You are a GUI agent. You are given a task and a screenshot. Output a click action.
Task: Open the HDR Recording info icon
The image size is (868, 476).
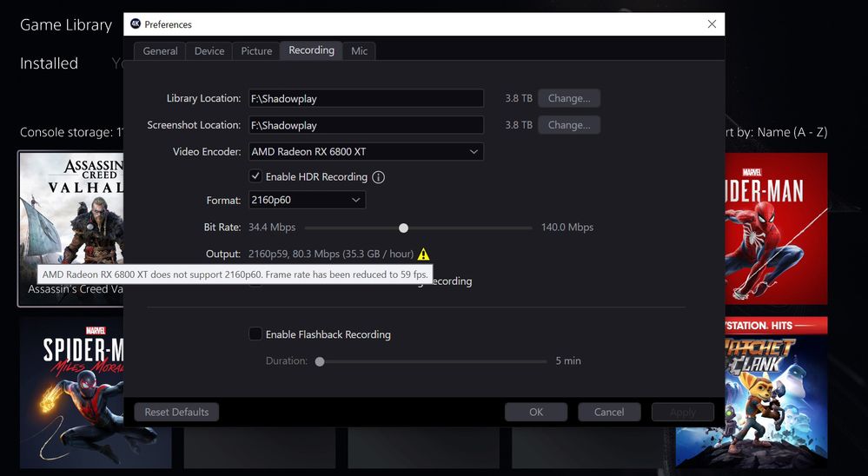[378, 177]
